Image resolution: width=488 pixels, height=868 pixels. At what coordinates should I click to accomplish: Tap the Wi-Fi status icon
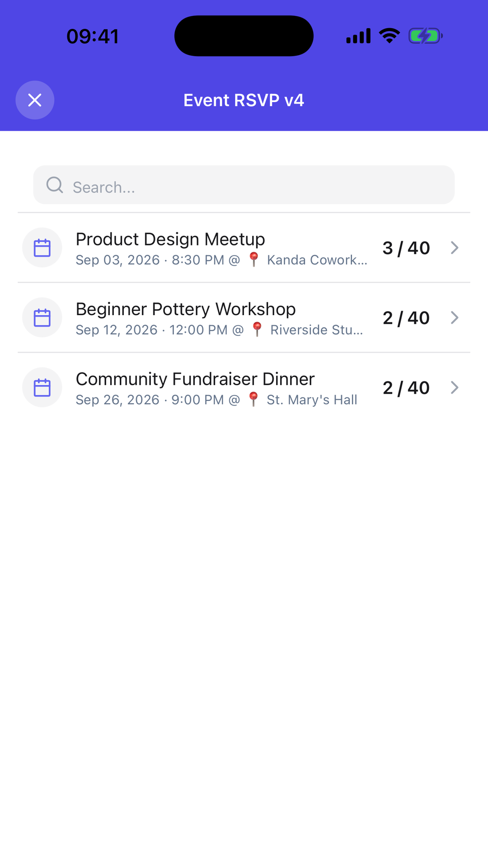(x=389, y=36)
